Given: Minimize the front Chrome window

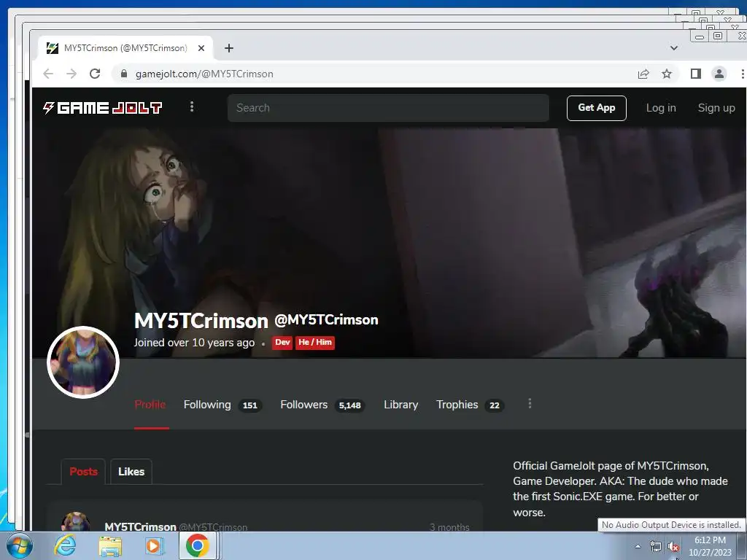Looking at the screenshot, I should (700, 36).
